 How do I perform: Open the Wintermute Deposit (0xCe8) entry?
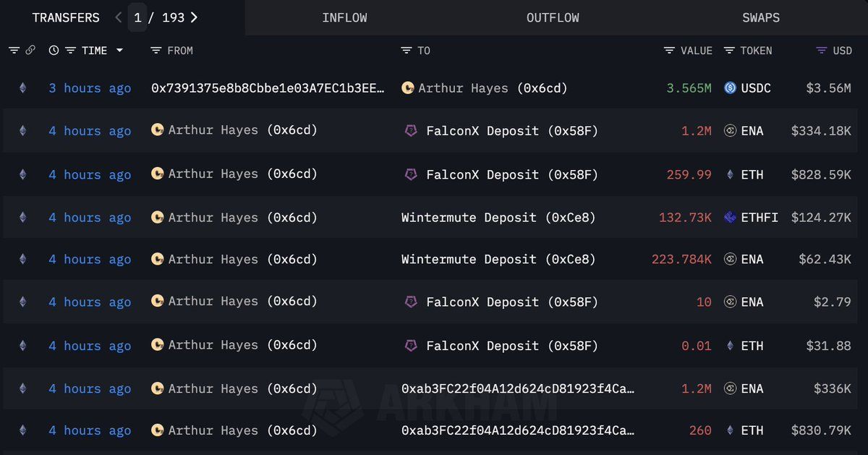click(x=498, y=217)
